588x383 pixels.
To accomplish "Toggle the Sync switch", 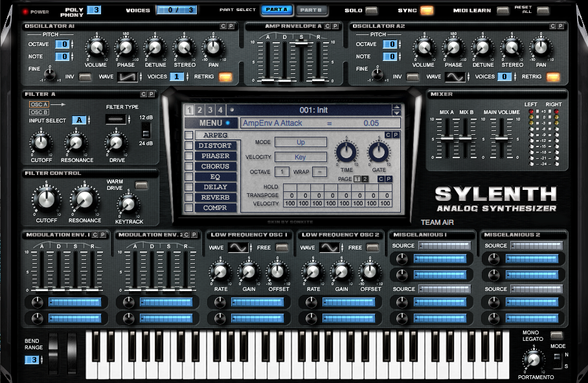I will point(427,10).
